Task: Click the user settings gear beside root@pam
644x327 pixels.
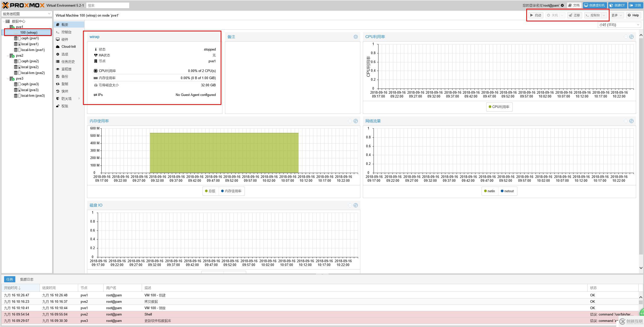Action: (562, 5)
